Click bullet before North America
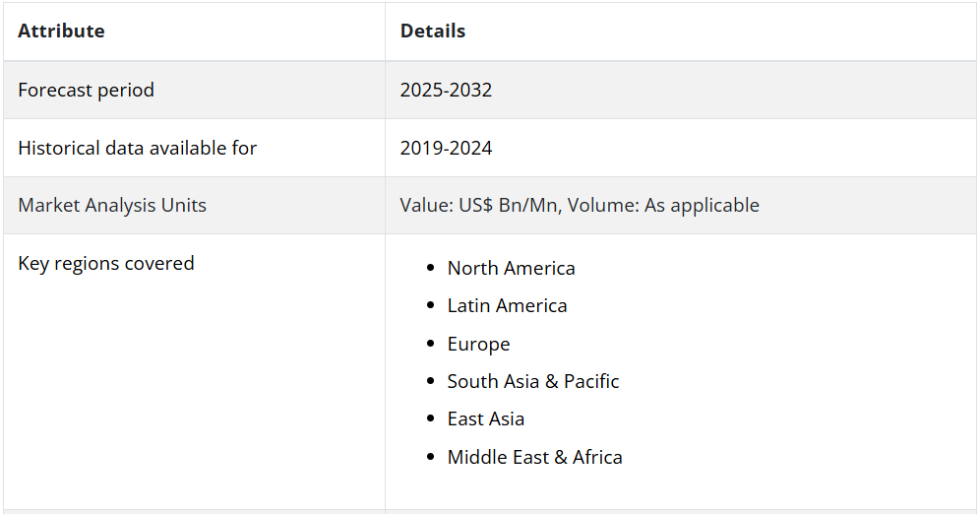 430,268
